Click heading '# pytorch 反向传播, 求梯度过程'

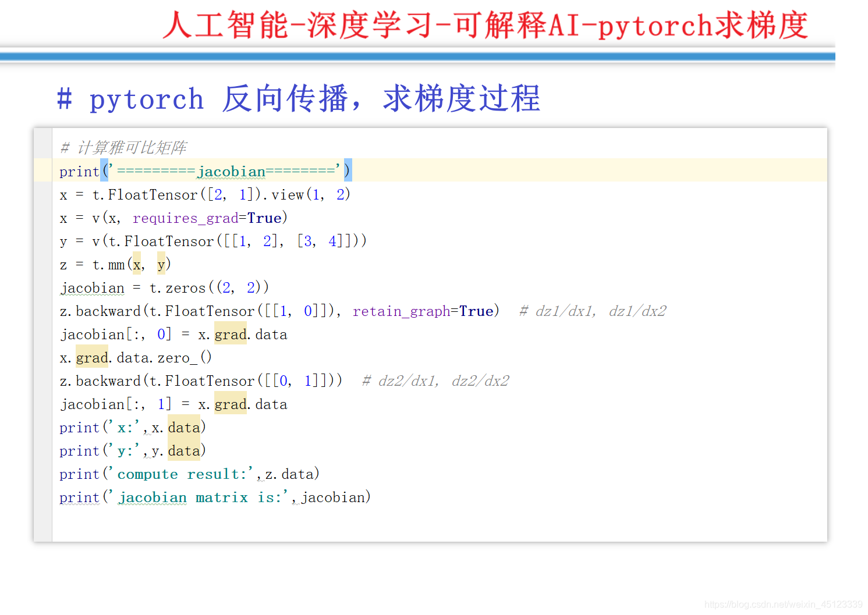[299, 98]
